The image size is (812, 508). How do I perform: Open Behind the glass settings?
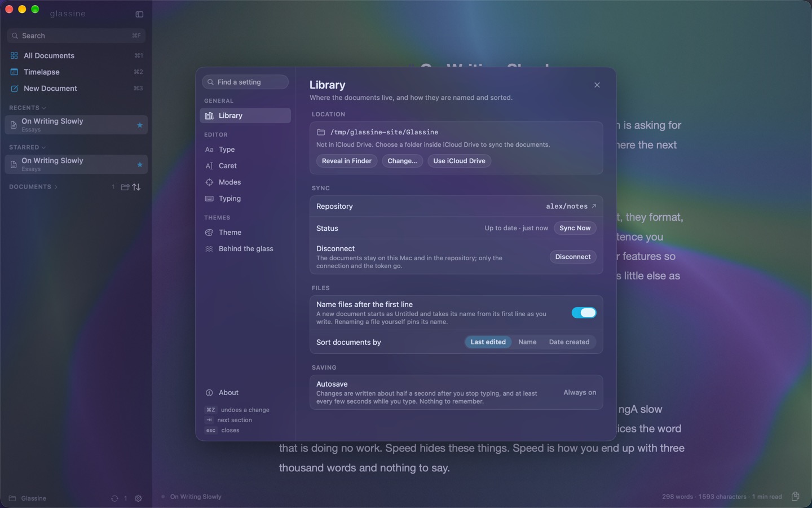click(245, 249)
